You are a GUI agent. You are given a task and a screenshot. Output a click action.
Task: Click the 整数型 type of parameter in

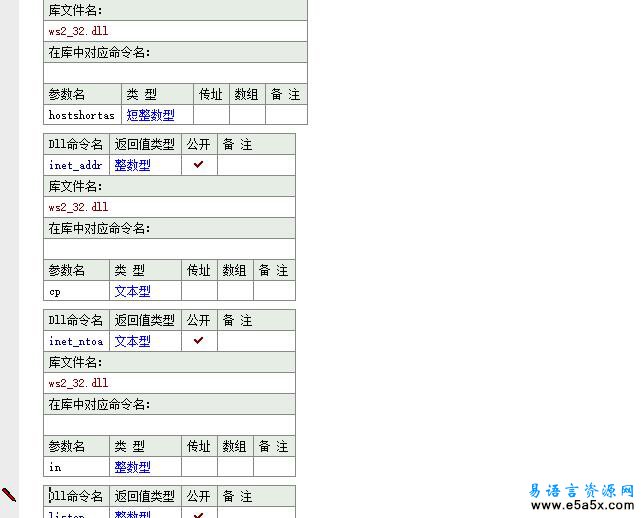[132, 467]
